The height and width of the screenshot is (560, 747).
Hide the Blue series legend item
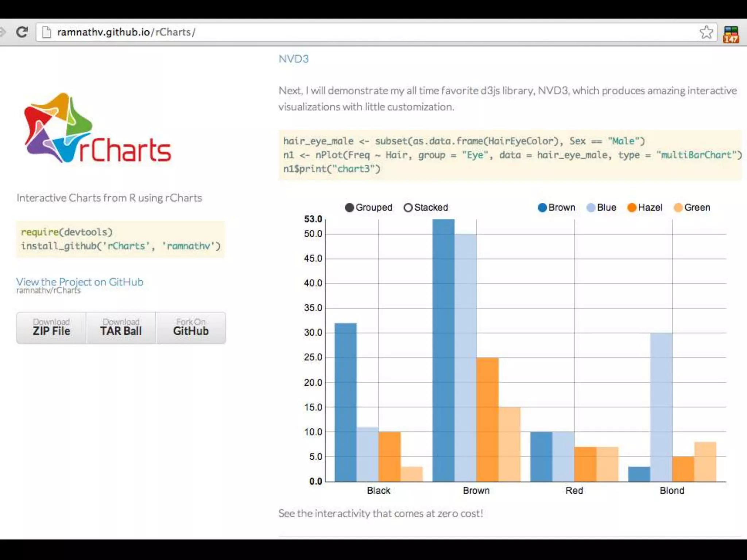click(591, 207)
